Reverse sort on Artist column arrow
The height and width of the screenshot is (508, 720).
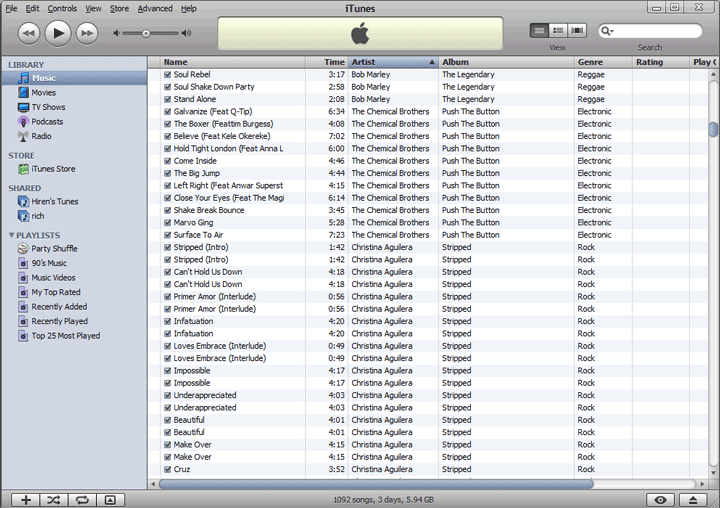tap(432, 62)
